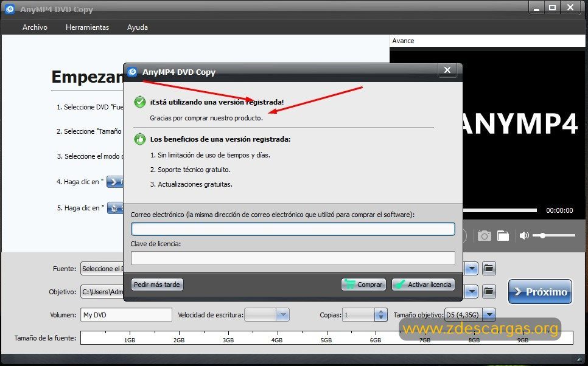Click the AnyMP4 app icon in title bar

coord(10,9)
